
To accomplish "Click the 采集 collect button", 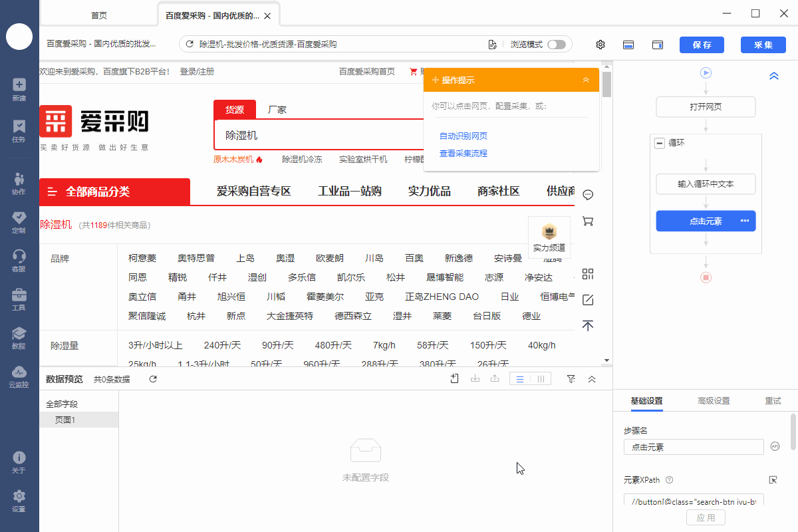I will (x=763, y=45).
